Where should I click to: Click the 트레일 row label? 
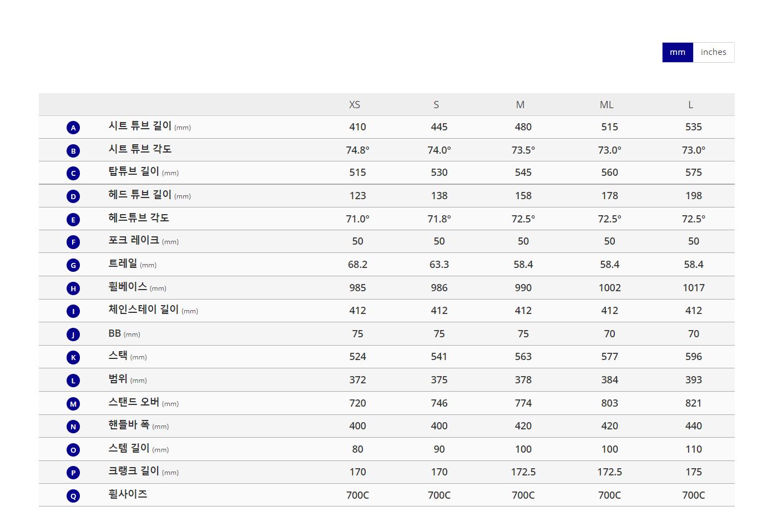coord(123,264)
